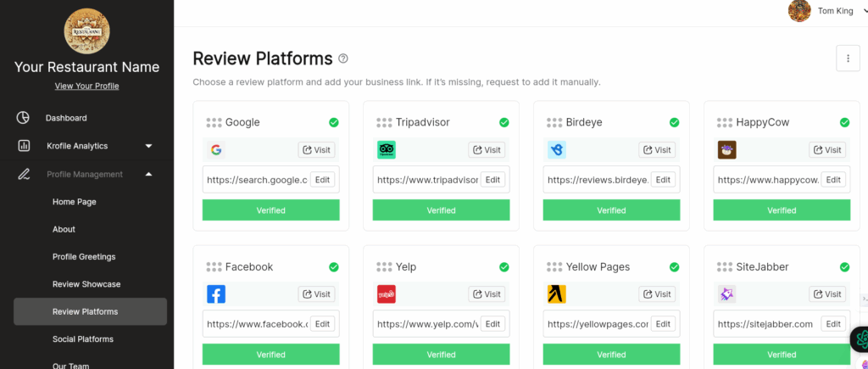Viewport: 868px width, 369px height.
Task: Edit the HappyCow business link
Action: click(833, 180)
